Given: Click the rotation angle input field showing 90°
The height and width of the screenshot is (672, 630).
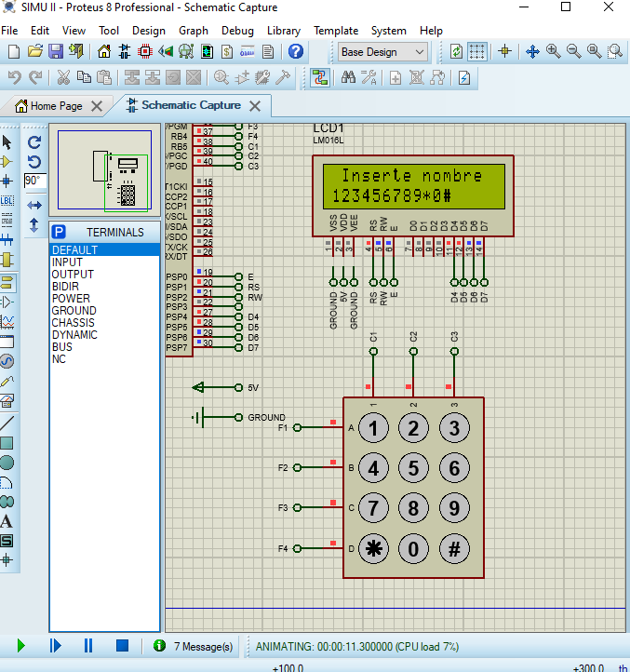Looking at the screenshot, I should click(x=34, y=181).
